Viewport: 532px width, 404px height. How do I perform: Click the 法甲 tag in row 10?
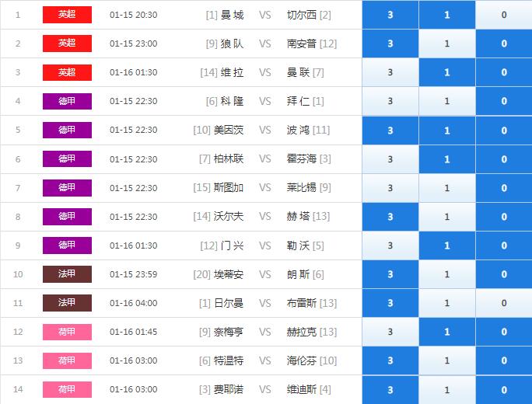point(67,274)
